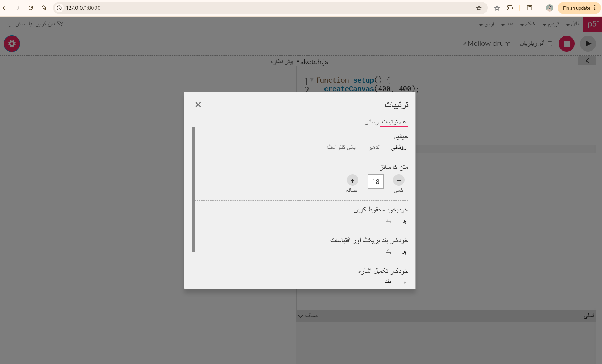
Task: Click the p5 logo icon
Action: coord(592,24)
